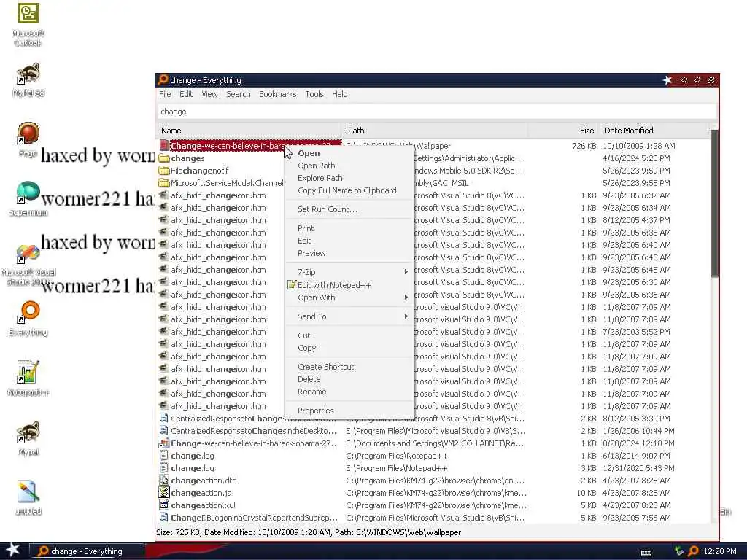Viewport: 747px width, 560px height.
Task: Click the changeaction.dtd file icon
Action: 164,481
